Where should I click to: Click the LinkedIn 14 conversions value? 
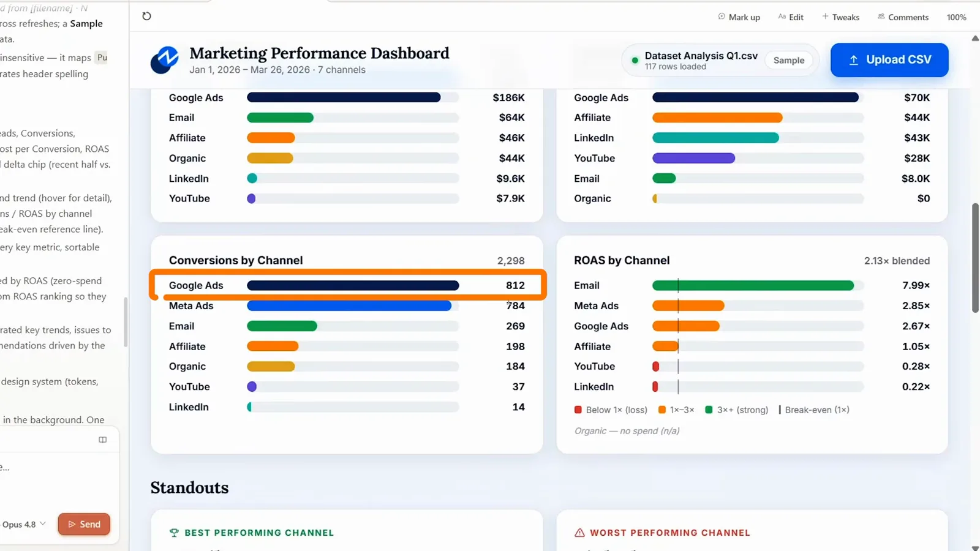tap(518, 407)
